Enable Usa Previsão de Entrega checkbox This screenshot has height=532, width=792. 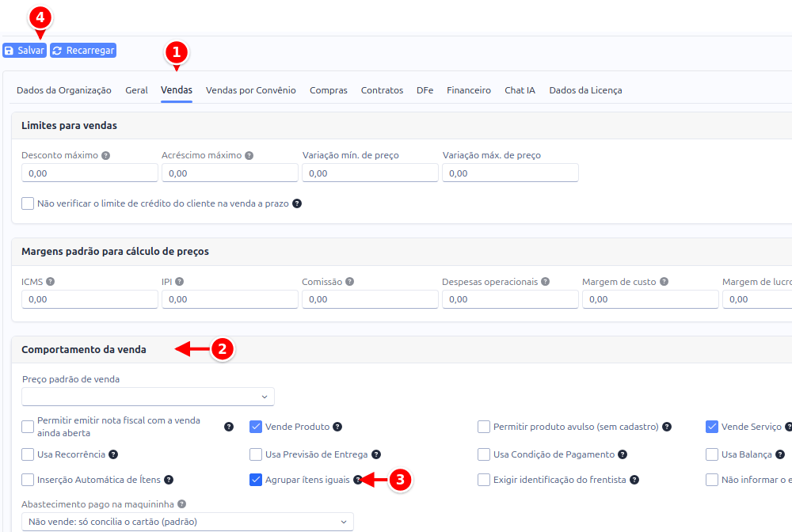point(256,454)
